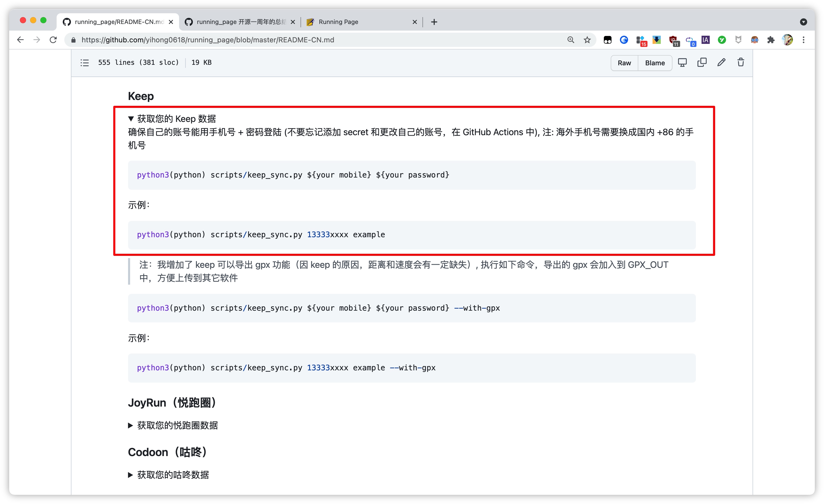Edit this file using the pencil icon
This screenshot has width=824, height=504.
[721, 62]
